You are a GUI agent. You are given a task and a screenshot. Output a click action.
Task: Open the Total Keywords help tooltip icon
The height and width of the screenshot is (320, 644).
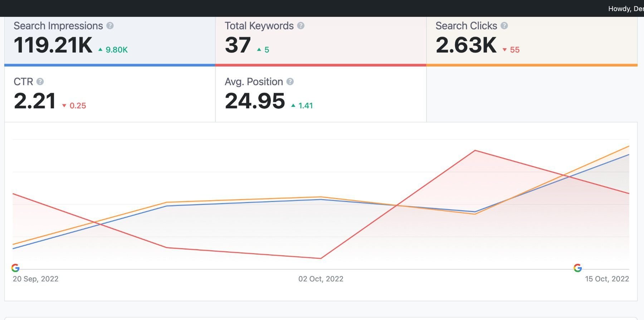tap(301, 26)
